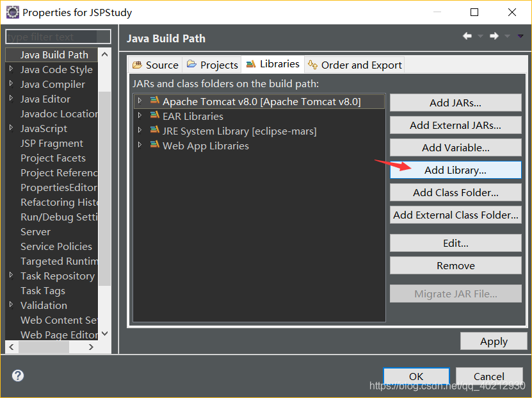Select Project Facets in sidebar
Image resolution: width=532 pixels, height=398 pixels.
[x=53, y=158]
